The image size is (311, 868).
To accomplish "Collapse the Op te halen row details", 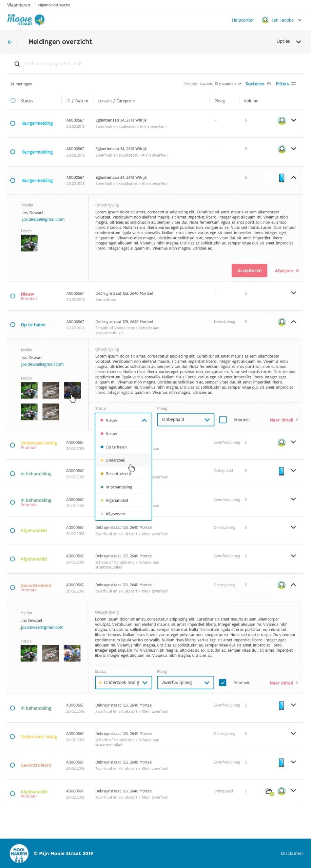I will click(x=294, y=322).
